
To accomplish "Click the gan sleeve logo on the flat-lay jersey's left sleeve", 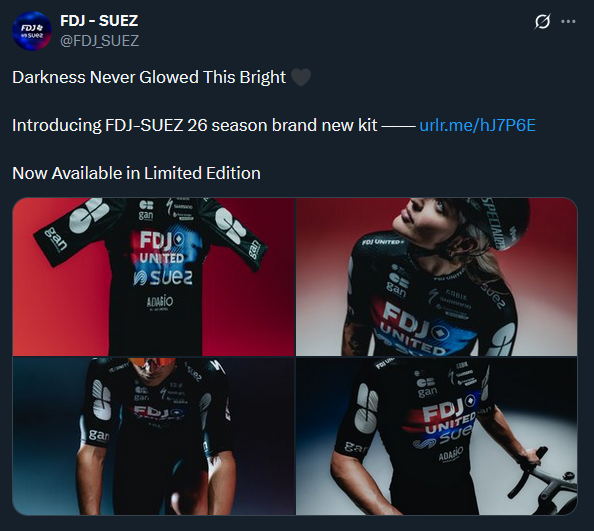I will (56, 239).
